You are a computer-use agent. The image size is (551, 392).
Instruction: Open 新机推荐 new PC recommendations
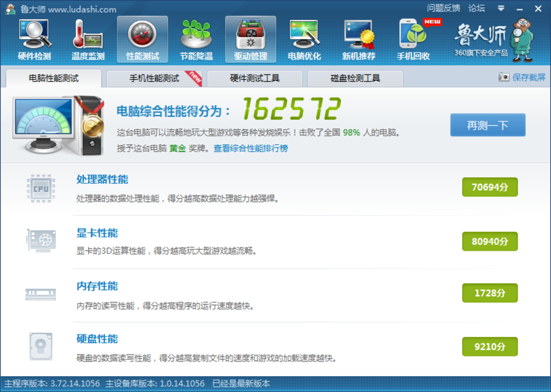tap(359, 40)
